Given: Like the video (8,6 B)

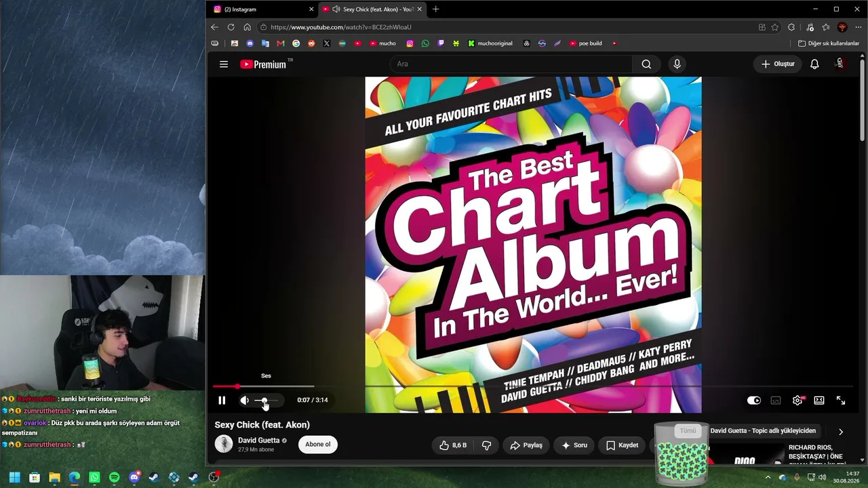Looking at the screenshot, I should pos(453,445).
